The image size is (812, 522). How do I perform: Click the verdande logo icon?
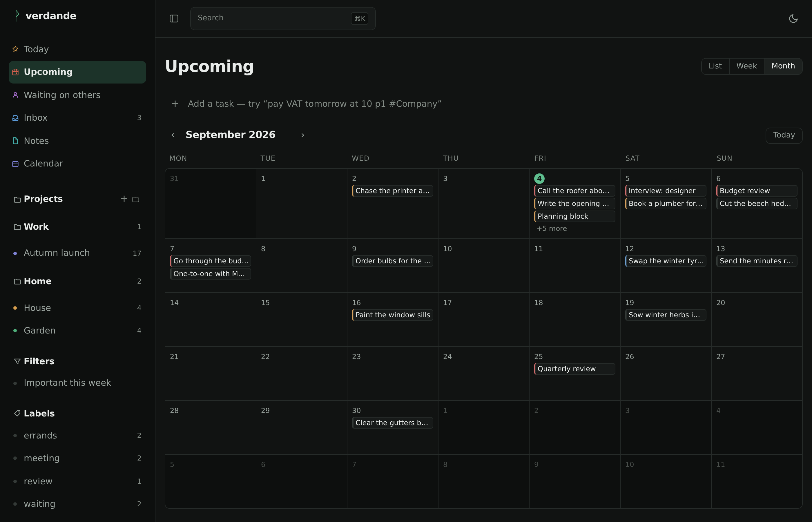(17, 16)
